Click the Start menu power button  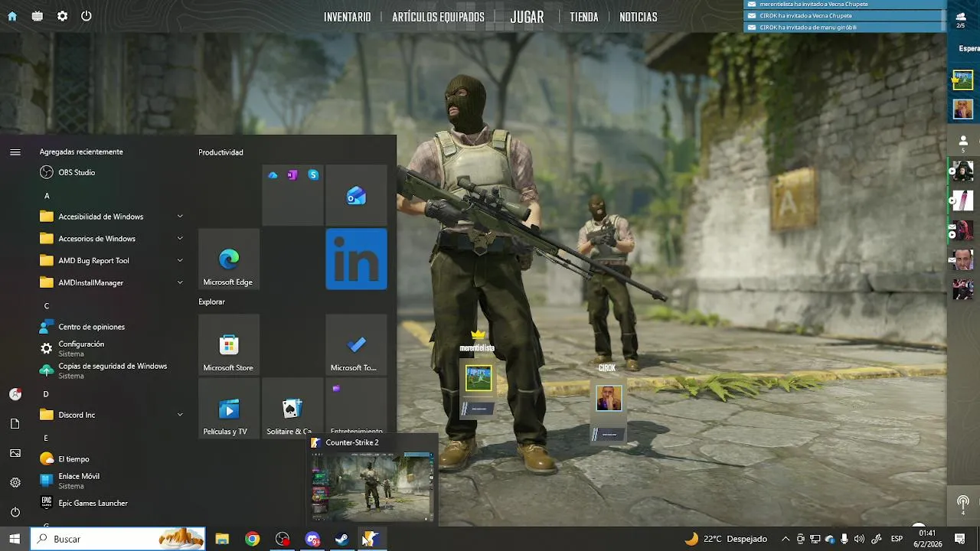(15, 512)
